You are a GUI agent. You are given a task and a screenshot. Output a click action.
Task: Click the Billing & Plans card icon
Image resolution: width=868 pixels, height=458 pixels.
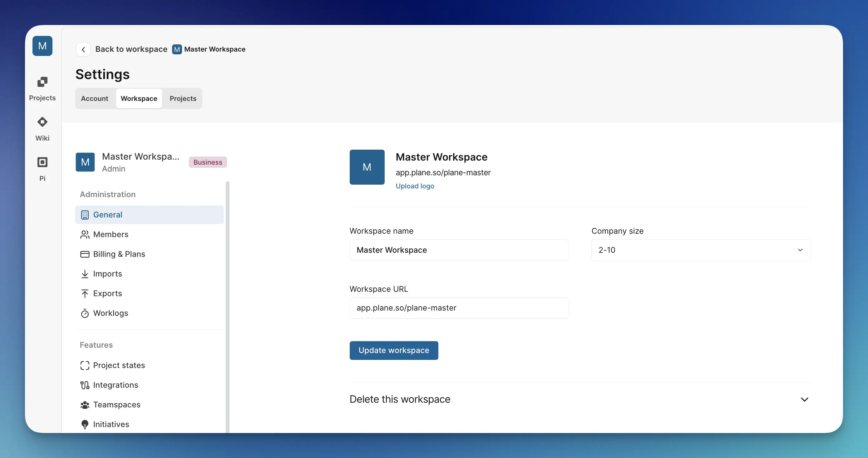click(x=85, y=254)
